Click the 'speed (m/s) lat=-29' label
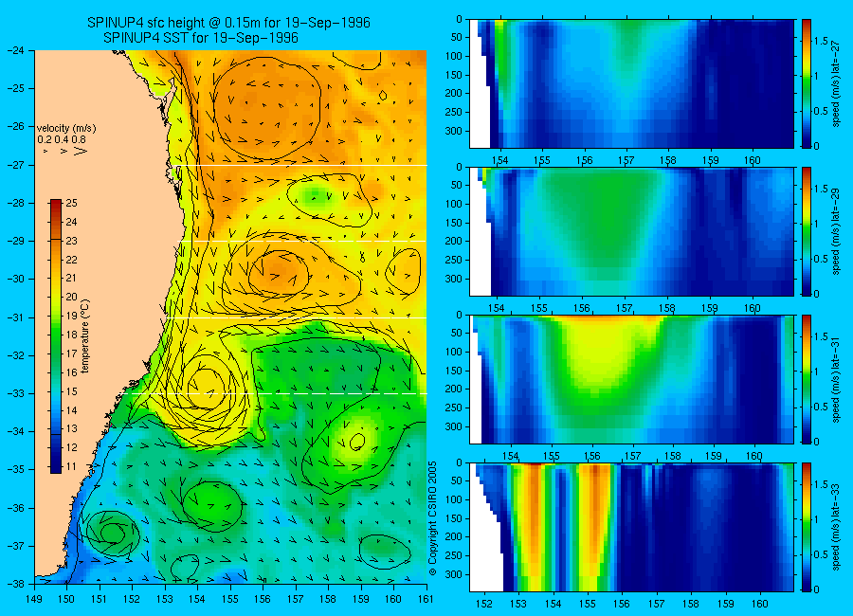 (836, 231)
